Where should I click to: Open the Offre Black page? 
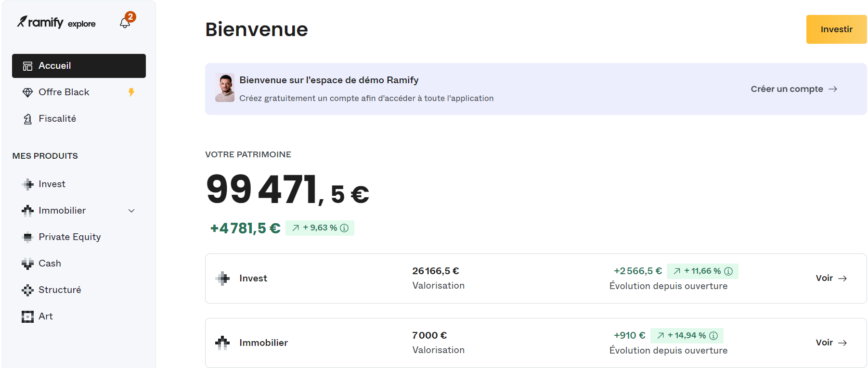(64, 92)
